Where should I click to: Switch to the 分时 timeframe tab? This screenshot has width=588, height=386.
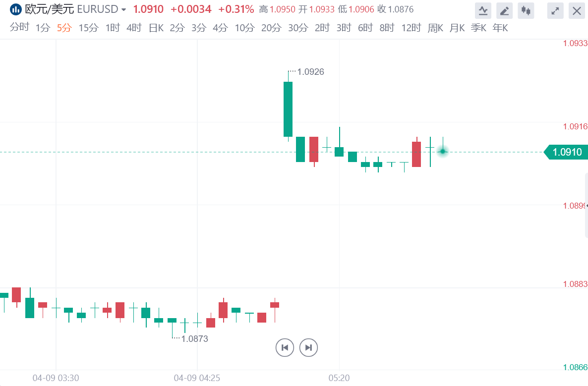(19, 28)
